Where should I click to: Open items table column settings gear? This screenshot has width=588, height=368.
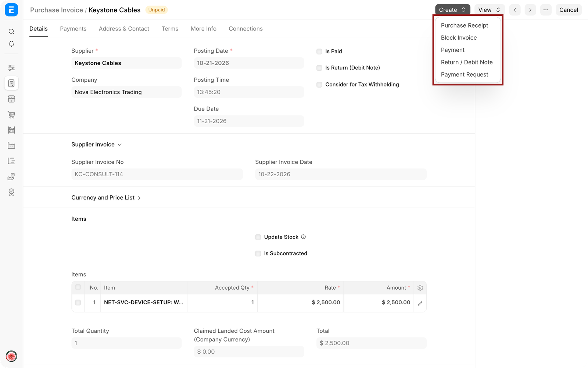[x=420, y=288]
